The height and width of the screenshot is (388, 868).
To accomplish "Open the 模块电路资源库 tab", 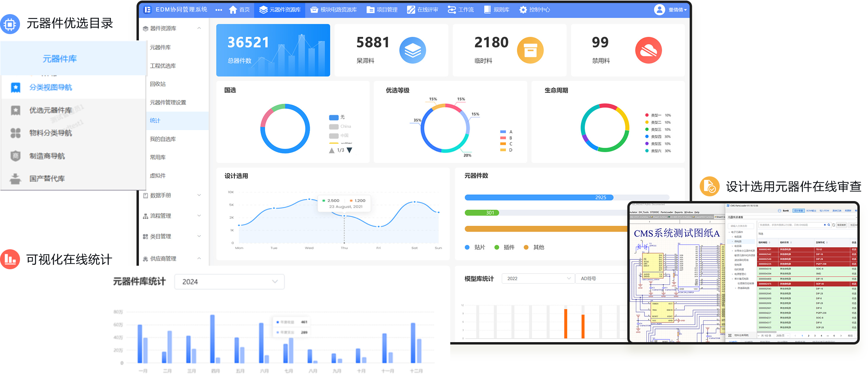I will pos(333,10).
